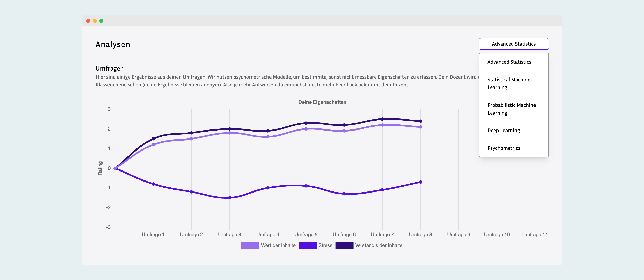Click the Umfrage 3 lowest Stress point
Viewport: 644px width, 280px height.
pyautogui.click(x=229, y=197)
